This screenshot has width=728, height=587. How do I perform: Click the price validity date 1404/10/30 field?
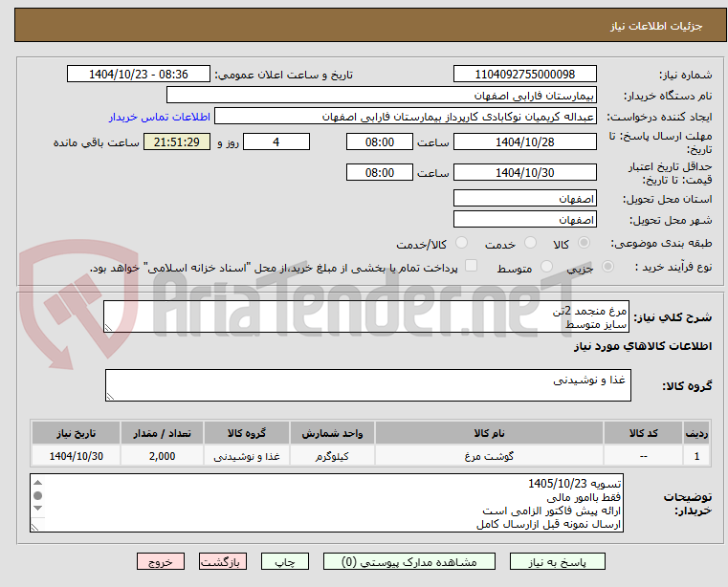pyautogui.click(x=524, y=173)
